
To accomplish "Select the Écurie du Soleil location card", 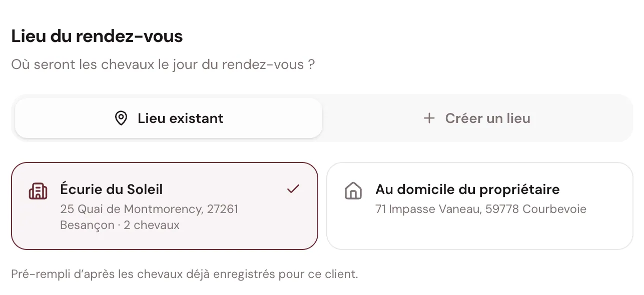I will [x=165, y=205].
